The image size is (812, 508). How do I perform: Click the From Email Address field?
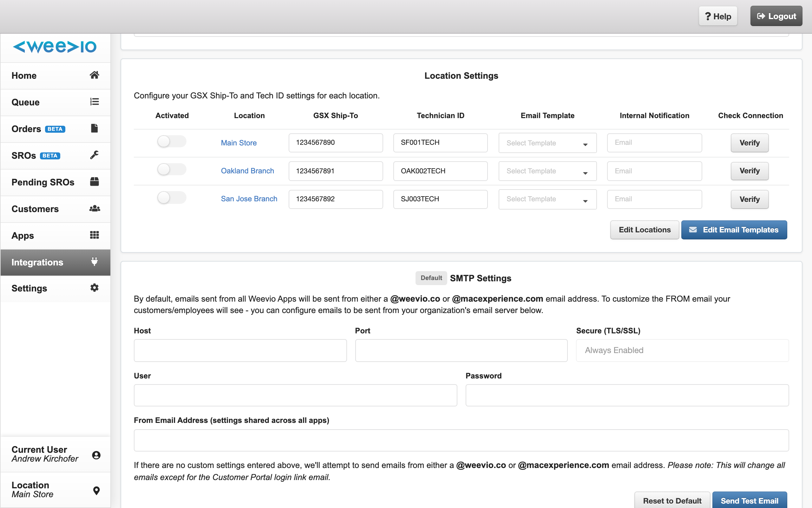pos(462,440)
